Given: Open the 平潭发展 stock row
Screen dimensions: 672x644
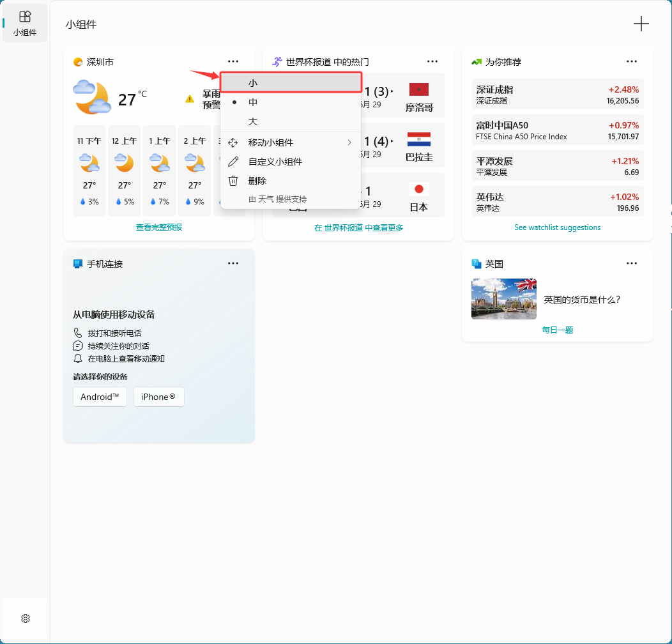Looking at the screenshot, I should pyautogui.click(x=558, y=165).
